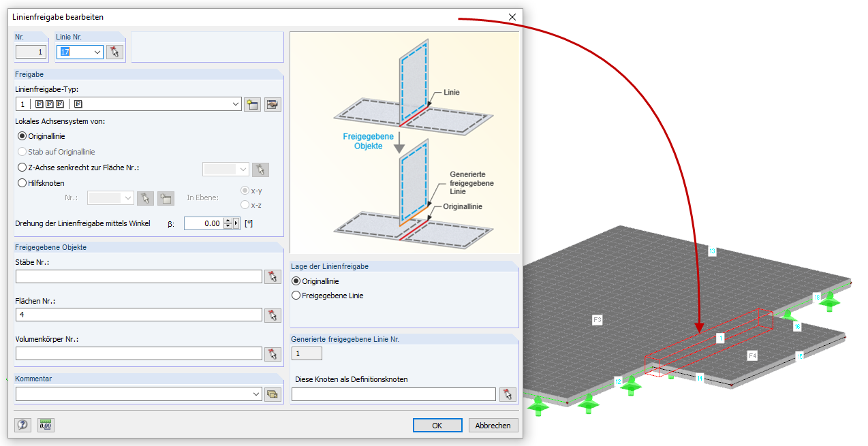Expand Kommentar dropdown list
868x446 pixels.
click(256, 394)
